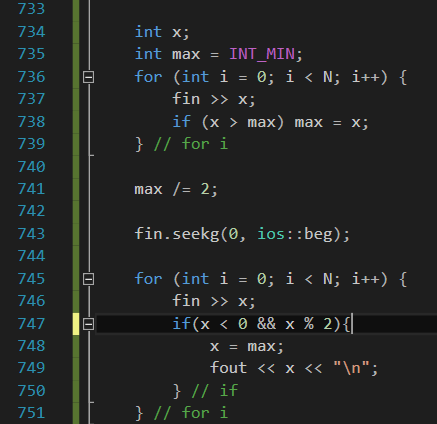Click fout on line 749
This screenshot has width=437, height=424.
click(228, 368)
